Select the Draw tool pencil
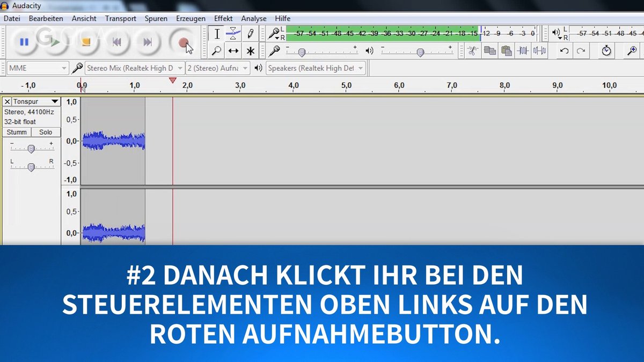This screenshot has height=362, width=644. point(250,33)
